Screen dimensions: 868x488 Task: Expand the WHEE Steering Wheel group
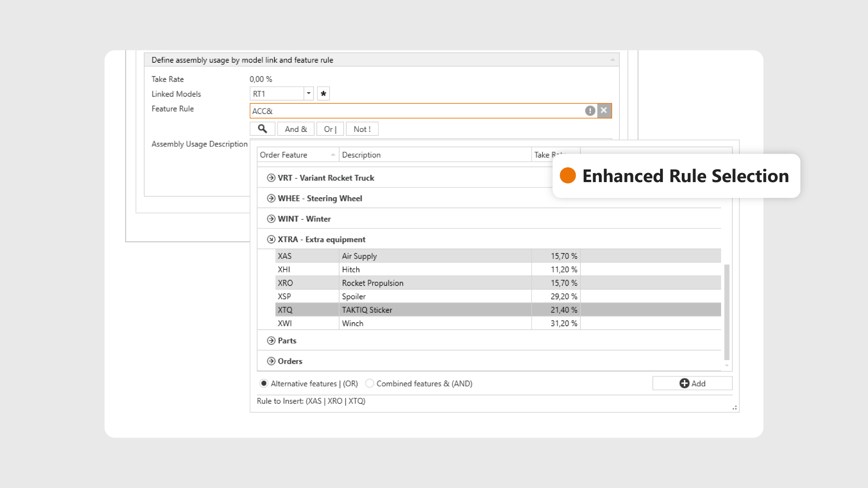pos(271,198)
